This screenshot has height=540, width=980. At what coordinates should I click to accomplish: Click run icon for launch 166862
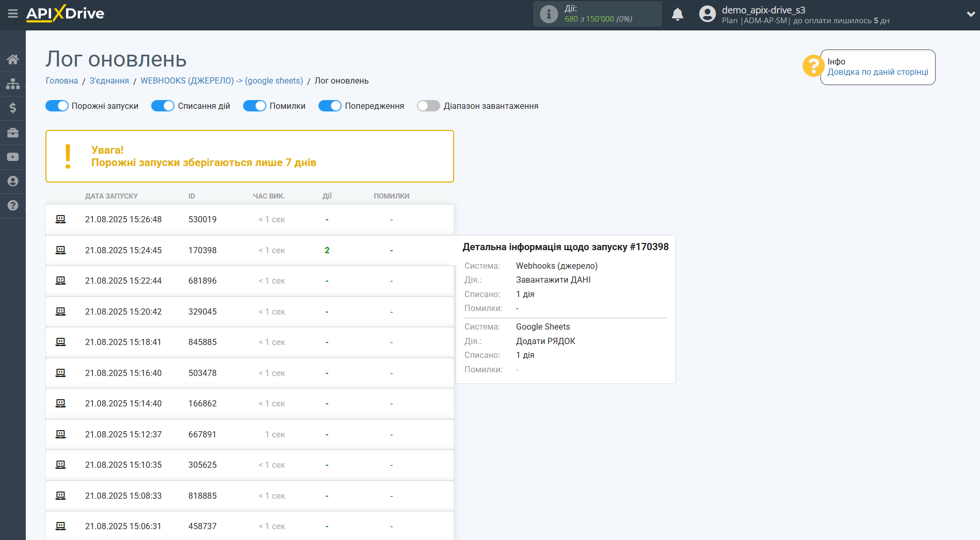(60, 403)
